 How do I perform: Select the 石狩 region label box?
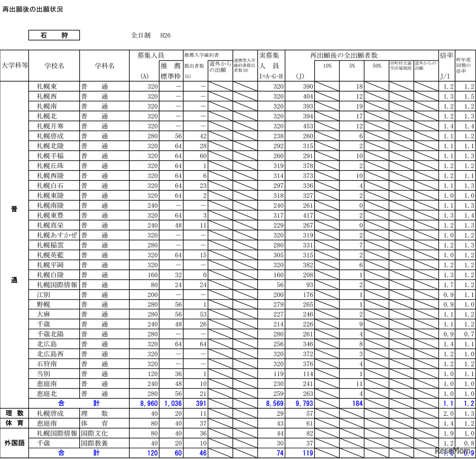point(54,35)
